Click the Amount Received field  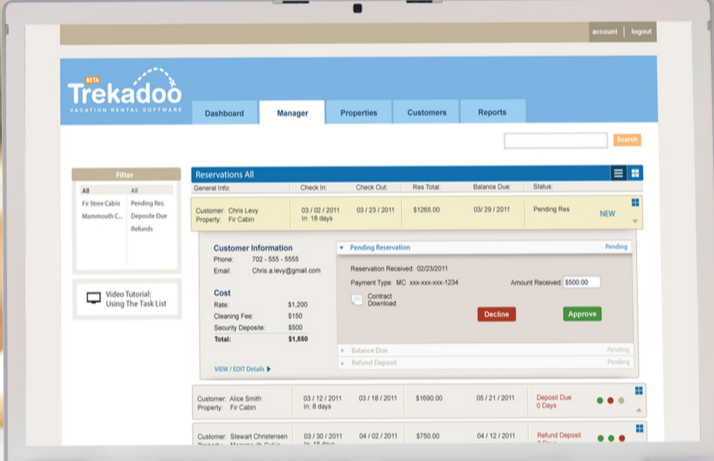[x=581, y=282]
